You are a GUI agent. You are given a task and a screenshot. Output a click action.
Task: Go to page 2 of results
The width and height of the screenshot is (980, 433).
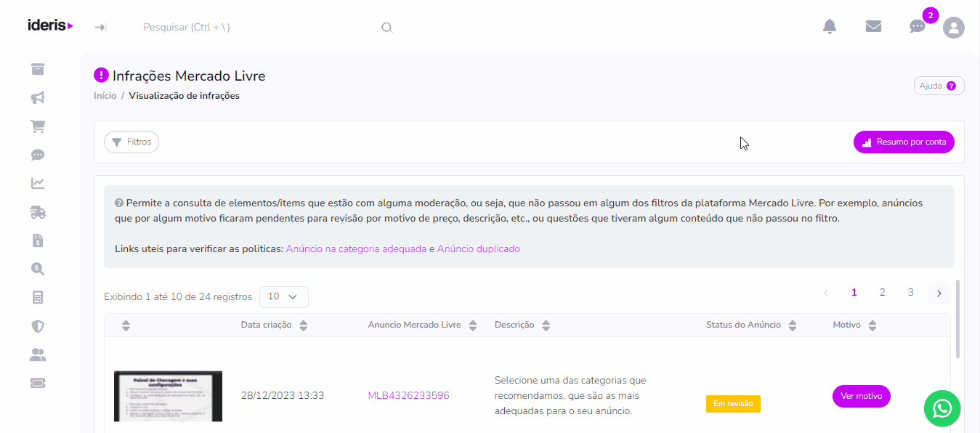[x=882, y=292]
